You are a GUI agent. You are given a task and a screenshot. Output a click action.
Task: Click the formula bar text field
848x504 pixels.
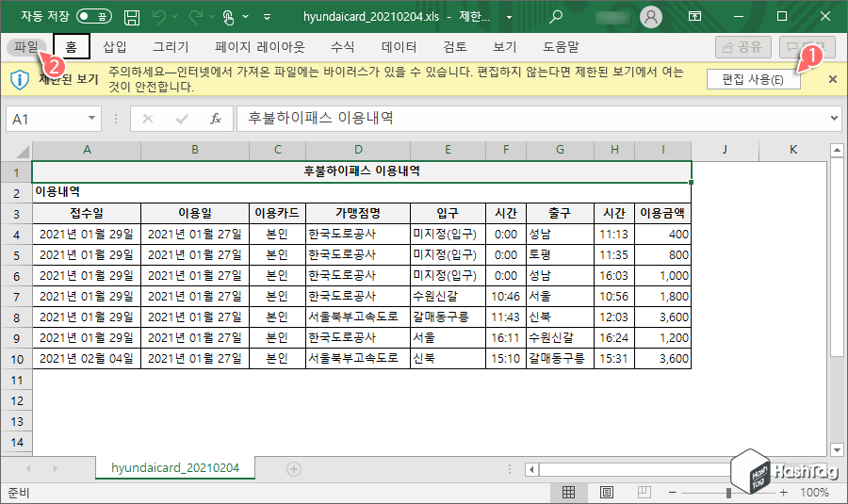532,119
